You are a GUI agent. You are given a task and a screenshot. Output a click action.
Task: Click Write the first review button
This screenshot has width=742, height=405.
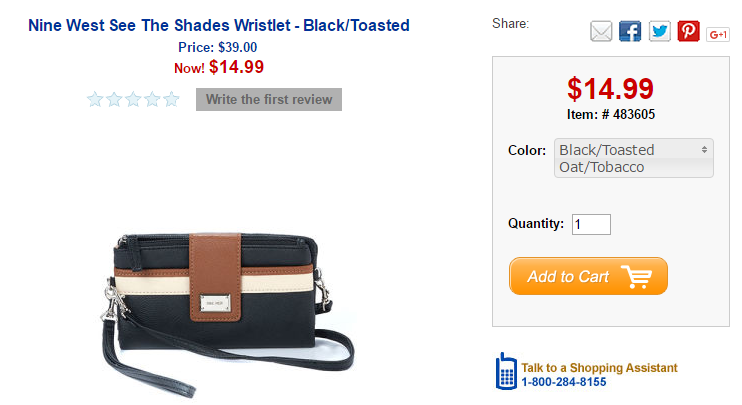269,99
